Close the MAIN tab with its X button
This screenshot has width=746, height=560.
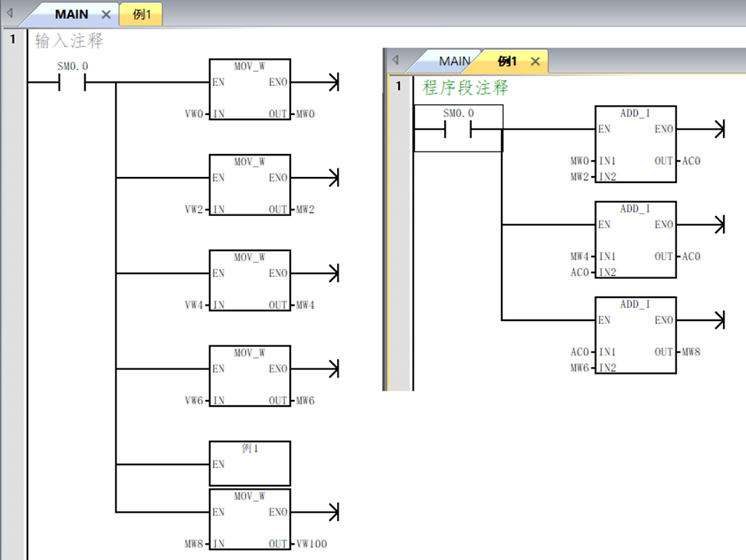pyautogui.click(x=106, y=14)
